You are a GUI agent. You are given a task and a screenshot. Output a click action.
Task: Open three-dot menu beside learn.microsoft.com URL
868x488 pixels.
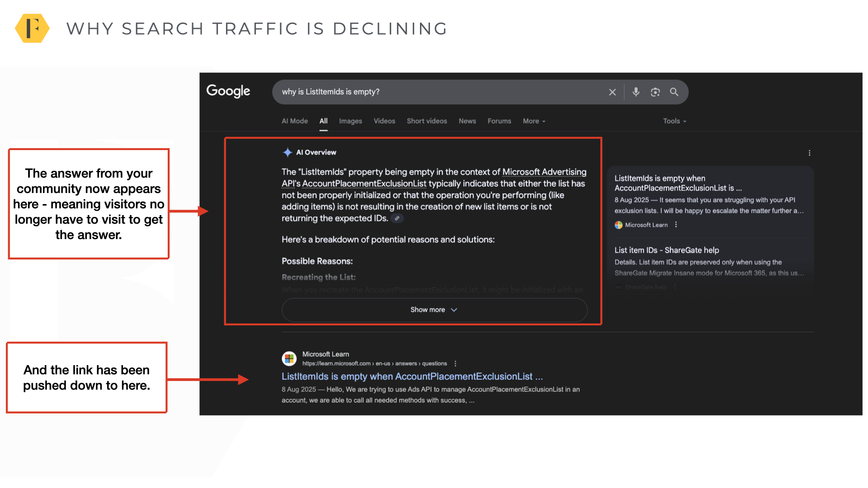click(x=455, y=364)
